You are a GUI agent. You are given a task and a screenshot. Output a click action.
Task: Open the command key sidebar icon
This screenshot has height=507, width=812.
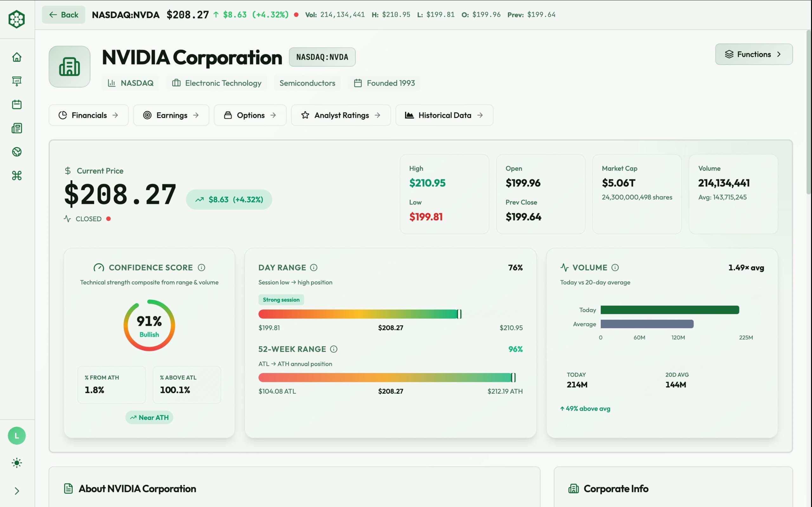[17, 175]
